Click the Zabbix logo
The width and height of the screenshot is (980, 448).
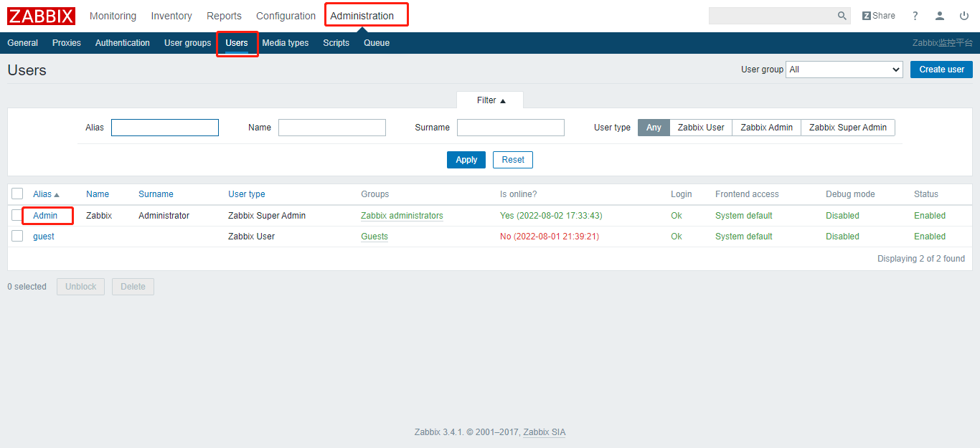(x=41, y=16)
